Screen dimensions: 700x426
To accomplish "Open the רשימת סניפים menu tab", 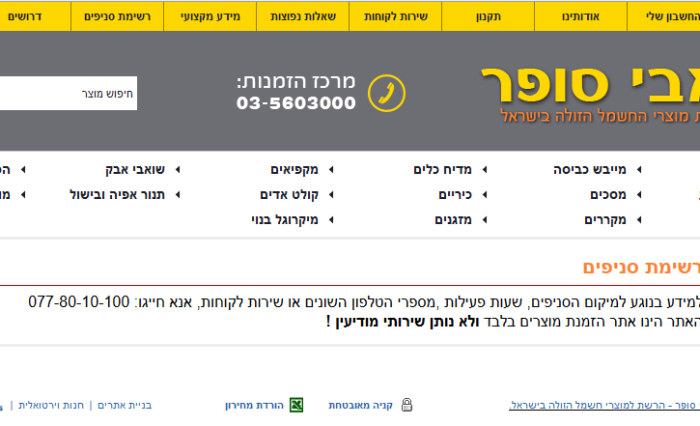I will coord(117,17).
